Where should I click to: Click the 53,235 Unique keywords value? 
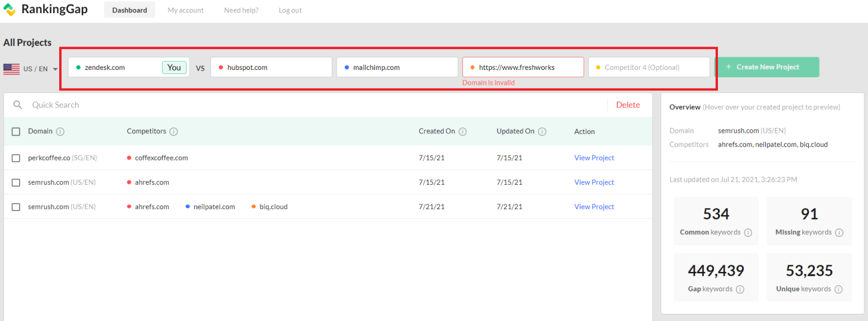coord(809,271)
